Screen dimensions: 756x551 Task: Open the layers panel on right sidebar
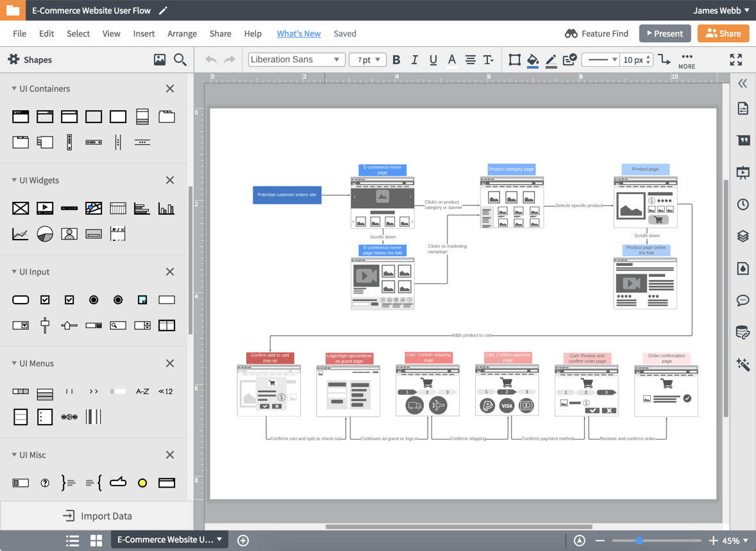[x=742, y=236]
